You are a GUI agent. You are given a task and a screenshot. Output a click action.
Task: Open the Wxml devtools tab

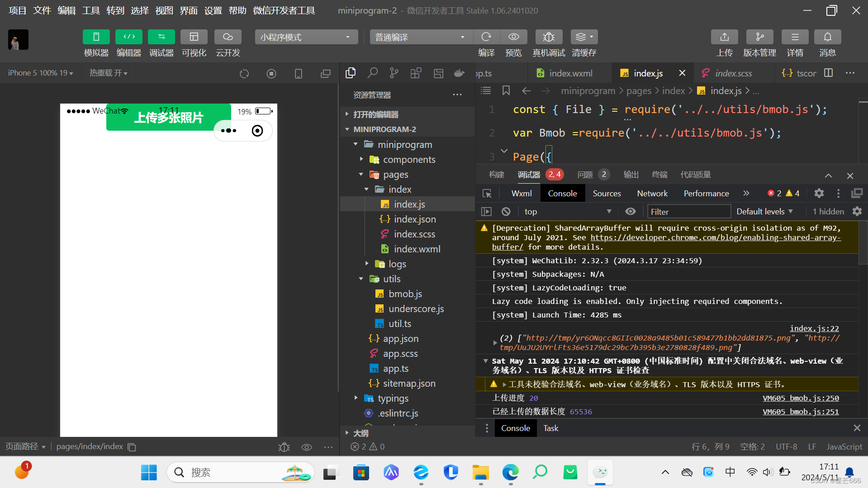tap(521, 193)
